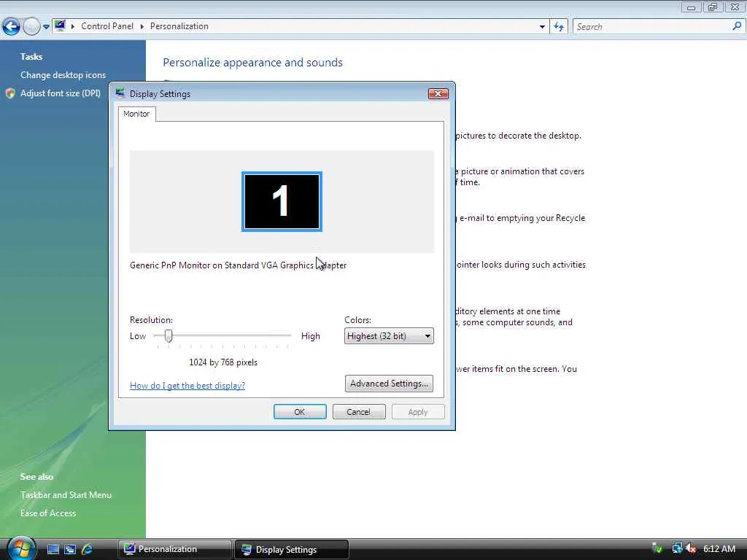This screenshot has width=747, height=560.
Task: Click the Back navigation arrow button
Action: (x=11, y=27)
